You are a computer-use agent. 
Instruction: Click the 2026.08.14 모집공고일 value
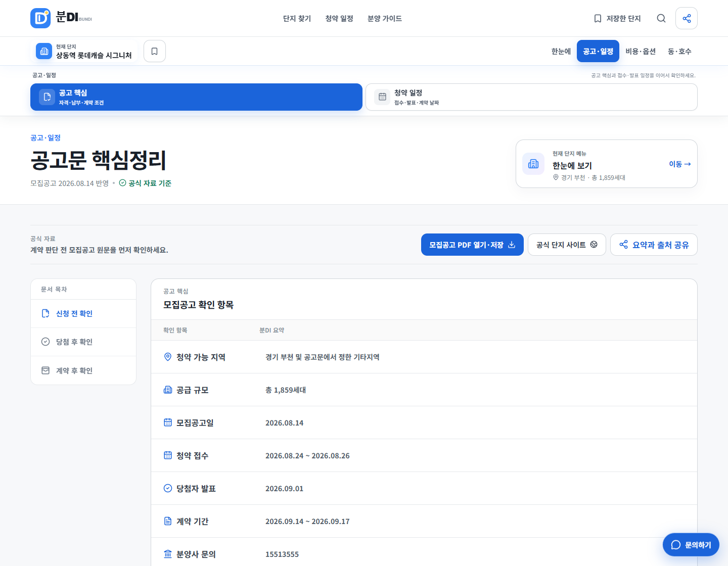coord(284,422)
